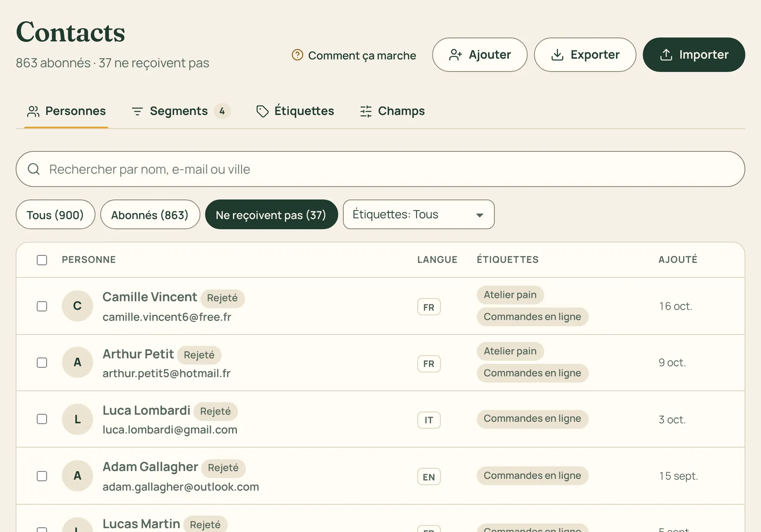The image size is (761, 532).
Task: Click Luca Lombardi's avatar circle
Action: [77, 419]
